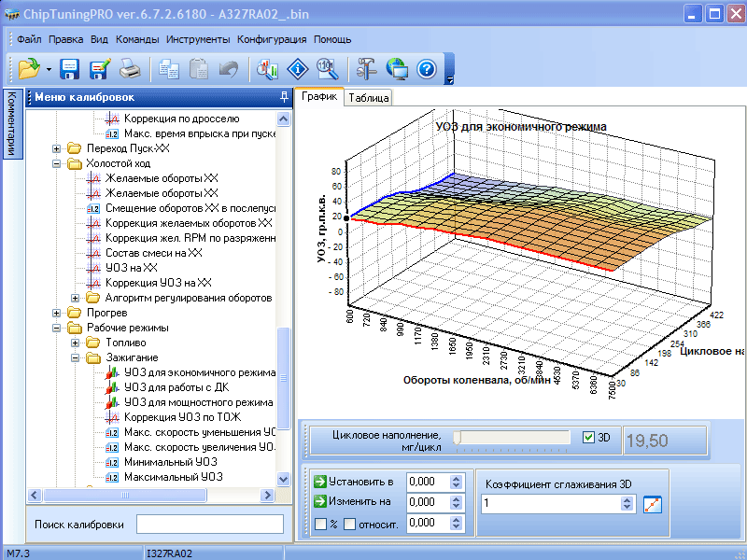The image size is (747, 560).
Task: Expand the 'Прогрев' folder in tree
Action: (58, 313)
